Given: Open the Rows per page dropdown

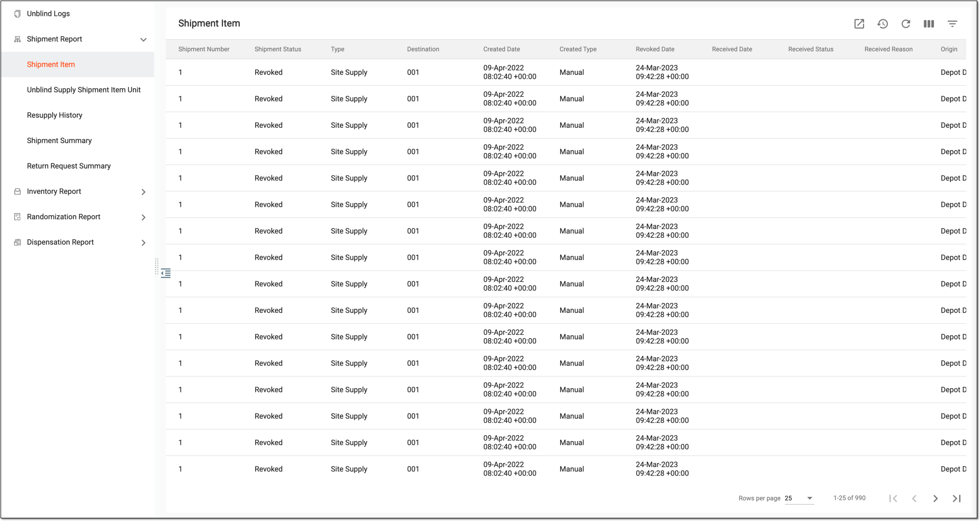Looking at the screenshot, I should pyautogui.click(x=799, y=498).
